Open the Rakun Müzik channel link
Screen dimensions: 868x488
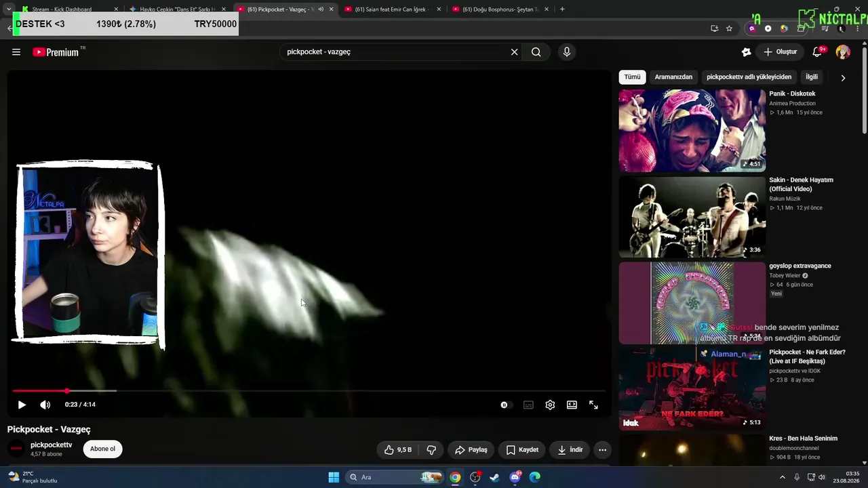785,199
